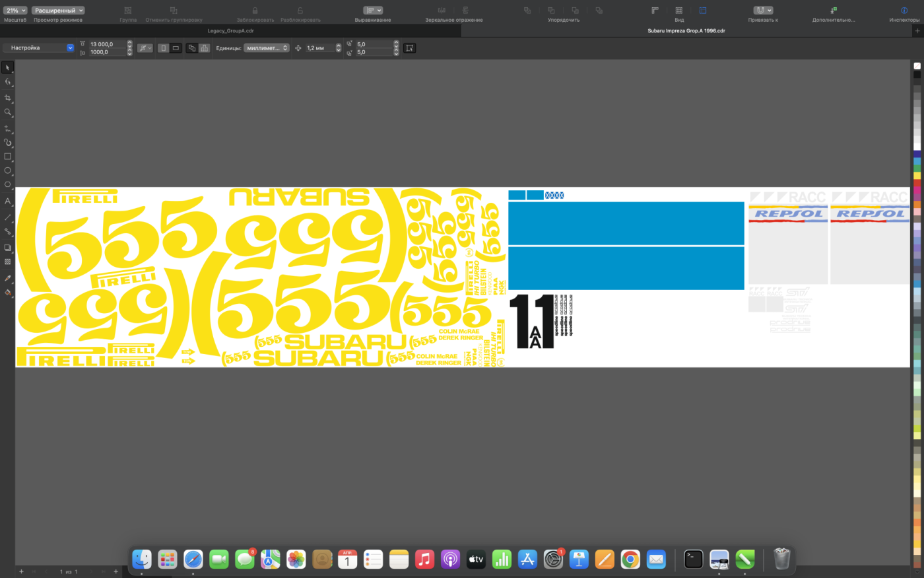
Task: Activate the Text tool
Action: coord(8,201)
